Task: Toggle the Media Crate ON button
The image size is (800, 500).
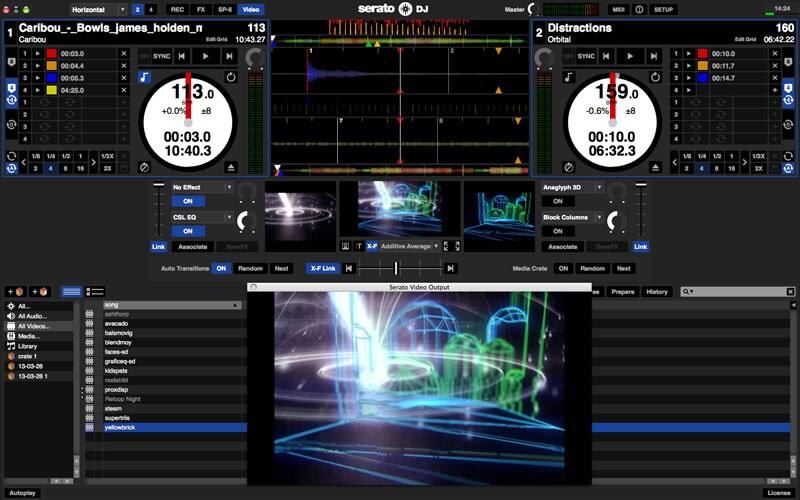Action: [x=562, y=268]
